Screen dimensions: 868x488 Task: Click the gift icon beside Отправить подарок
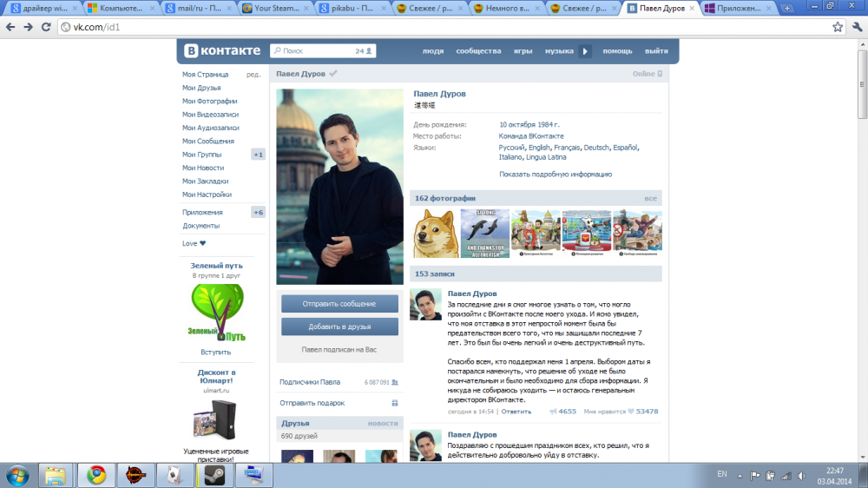click(394, 403)
